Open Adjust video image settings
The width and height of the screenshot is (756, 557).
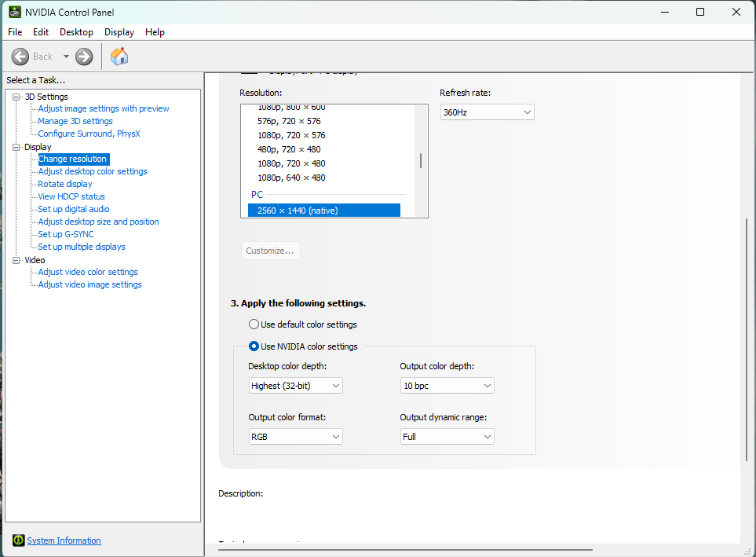[89, 284]
